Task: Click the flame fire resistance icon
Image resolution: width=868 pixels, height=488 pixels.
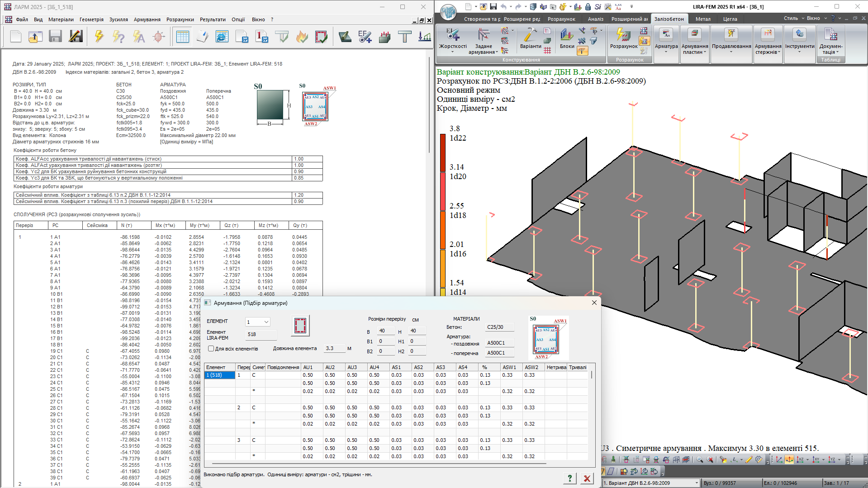Action: (302, 37)
